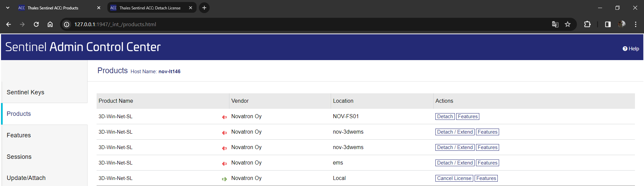
Task: Open the Help link in the header
Action: point(631,49)
